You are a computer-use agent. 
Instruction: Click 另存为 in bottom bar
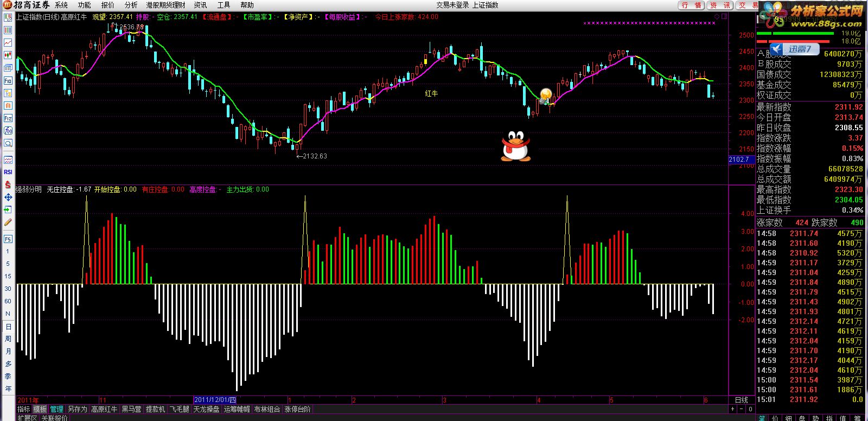pyautogui.click(x=78, y=409)
